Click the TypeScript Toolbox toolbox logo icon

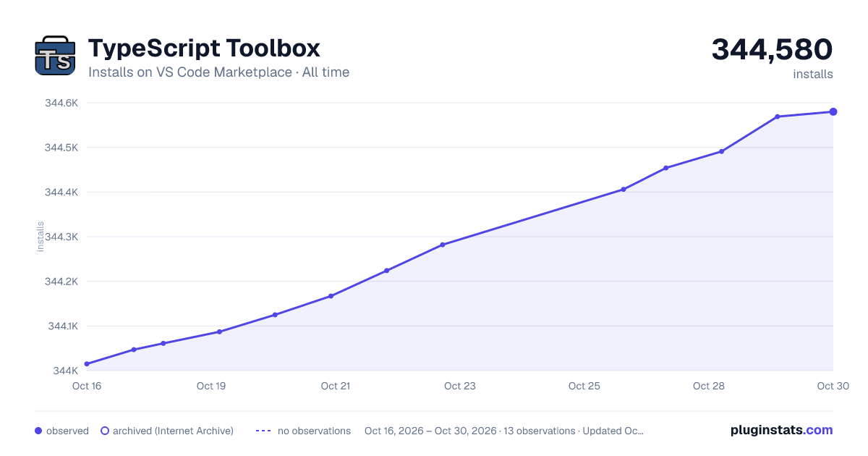tap(55, 55)
